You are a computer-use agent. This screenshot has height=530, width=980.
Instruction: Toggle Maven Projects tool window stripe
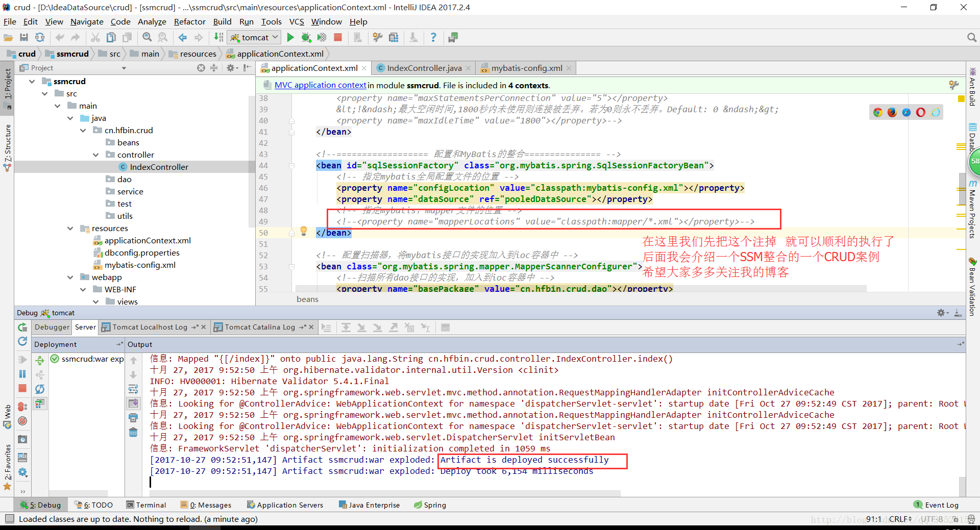tap(972, 209)
